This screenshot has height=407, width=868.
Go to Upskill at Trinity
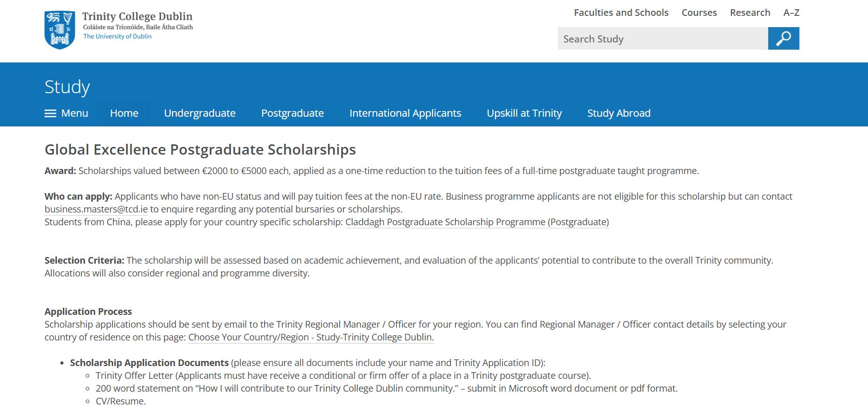pos(524,113)
